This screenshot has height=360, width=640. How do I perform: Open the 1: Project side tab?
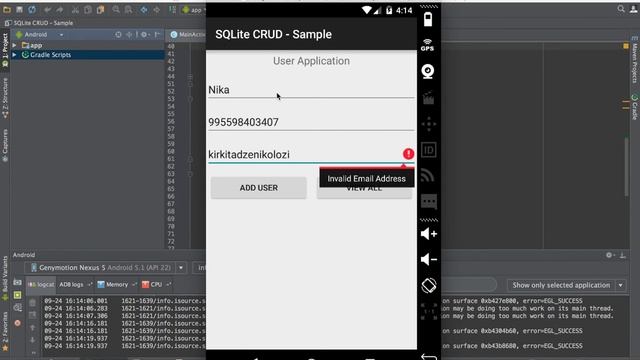tap(5, 50)
